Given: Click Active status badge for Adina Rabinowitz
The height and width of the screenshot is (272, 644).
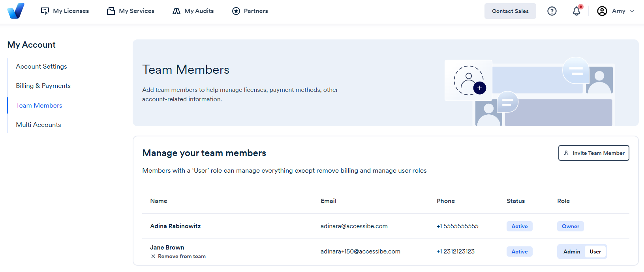Looking at the screenshot, I should click(520, 226).
